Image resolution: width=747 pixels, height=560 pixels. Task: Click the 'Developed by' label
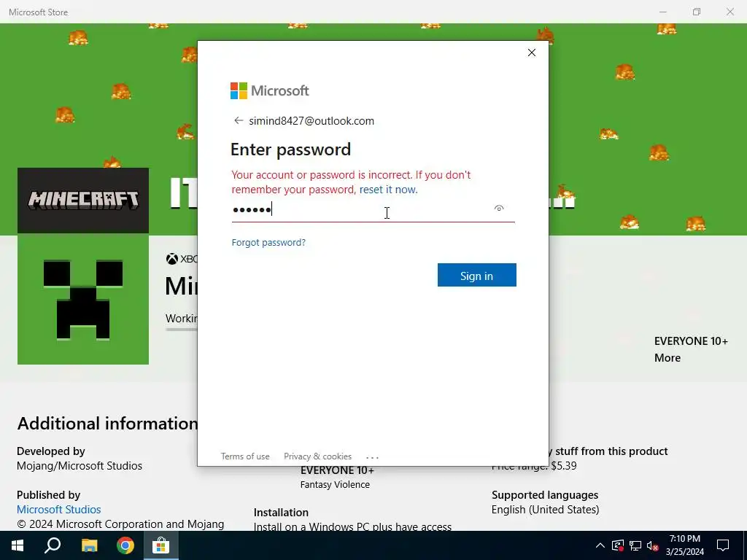50,451
